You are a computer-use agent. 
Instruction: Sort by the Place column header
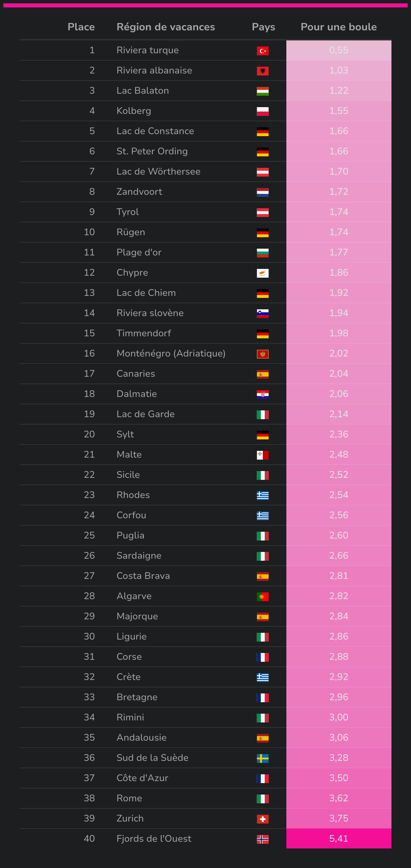coord(81,27)
